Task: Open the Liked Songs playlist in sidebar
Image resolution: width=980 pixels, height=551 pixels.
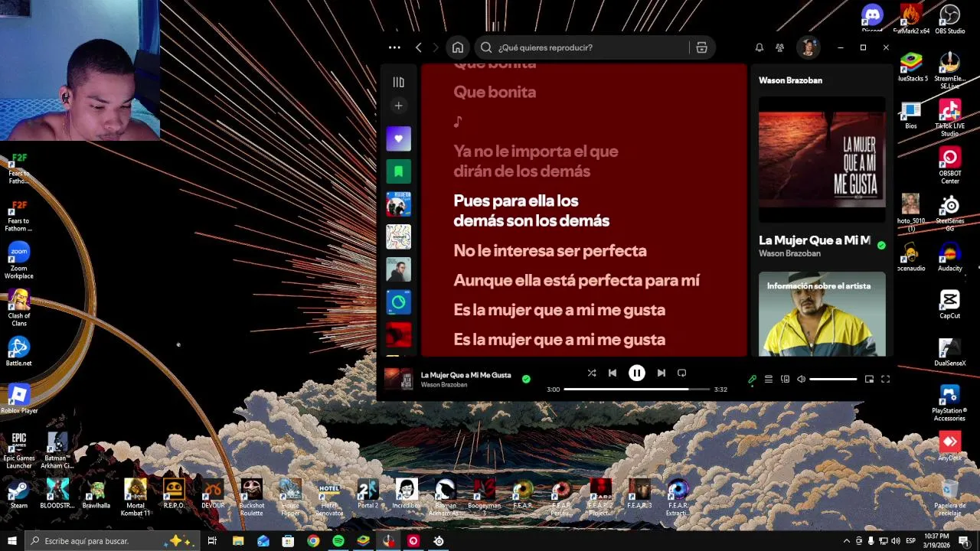Action: (398, 139)
